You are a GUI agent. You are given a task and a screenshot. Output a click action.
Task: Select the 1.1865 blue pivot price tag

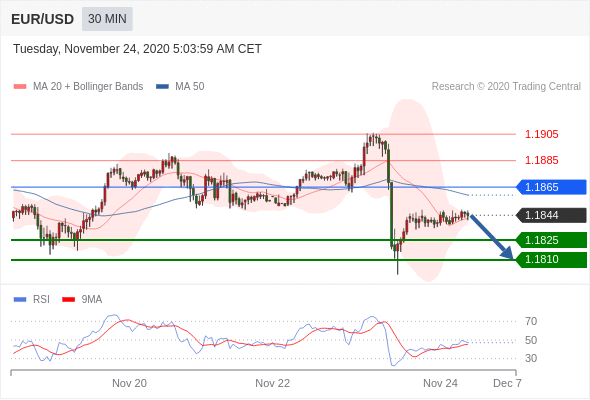coord(551,187)
